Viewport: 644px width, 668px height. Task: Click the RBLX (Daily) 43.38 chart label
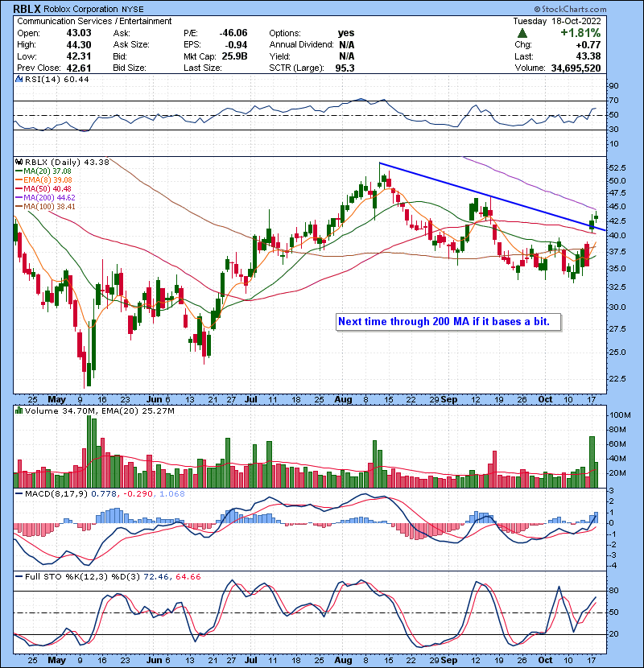pyautogui.click(x=67, y=162)
